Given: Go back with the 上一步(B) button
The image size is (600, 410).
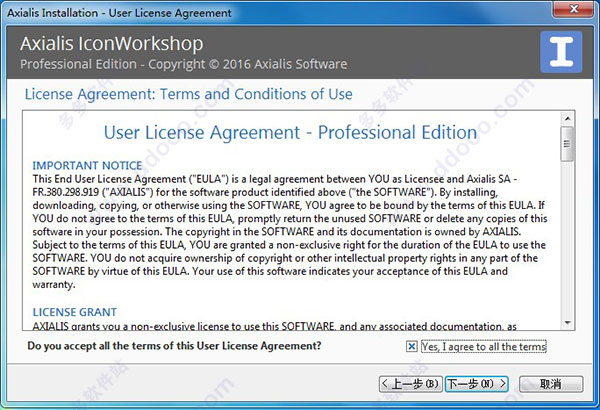Looking at the screenshot, I should pos(410,384).
